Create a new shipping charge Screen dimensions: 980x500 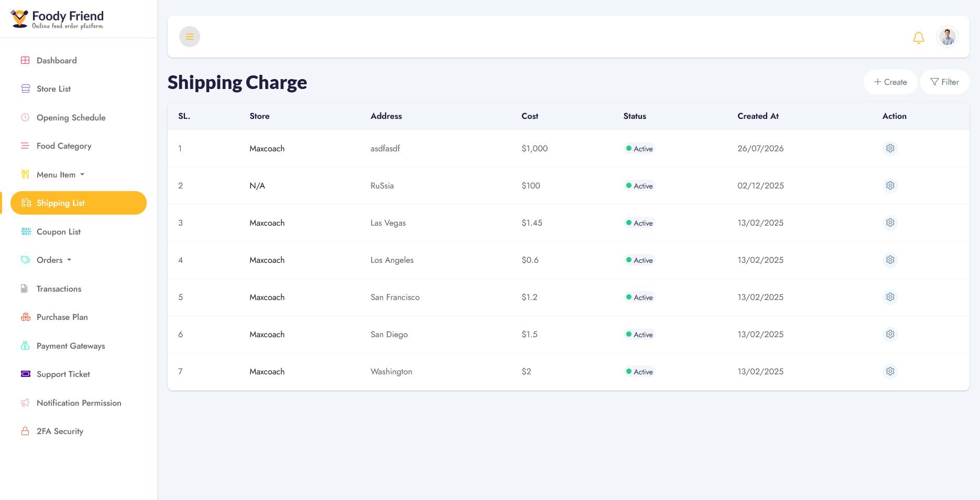[890, 82]
